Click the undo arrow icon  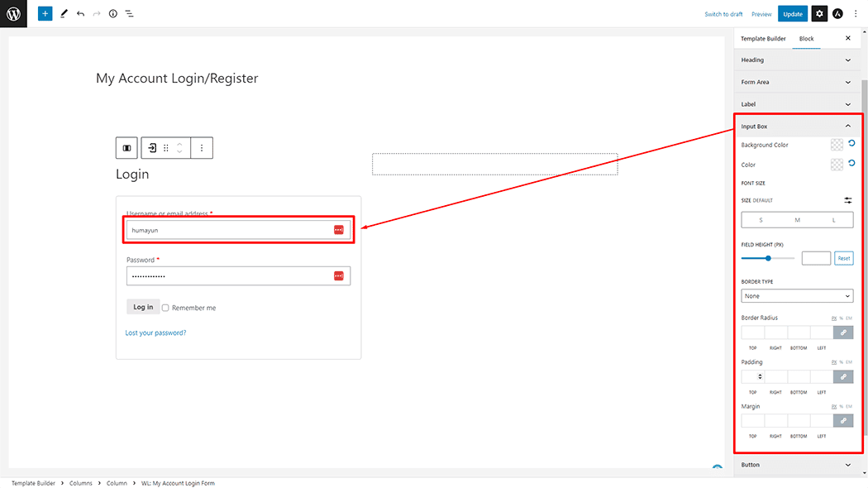coord(79,13)
